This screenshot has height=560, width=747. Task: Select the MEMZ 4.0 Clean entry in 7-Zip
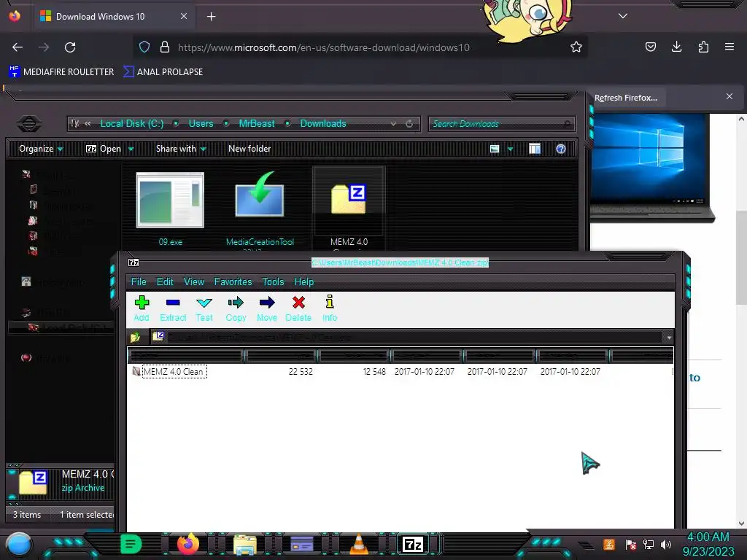tap(174, 371)
